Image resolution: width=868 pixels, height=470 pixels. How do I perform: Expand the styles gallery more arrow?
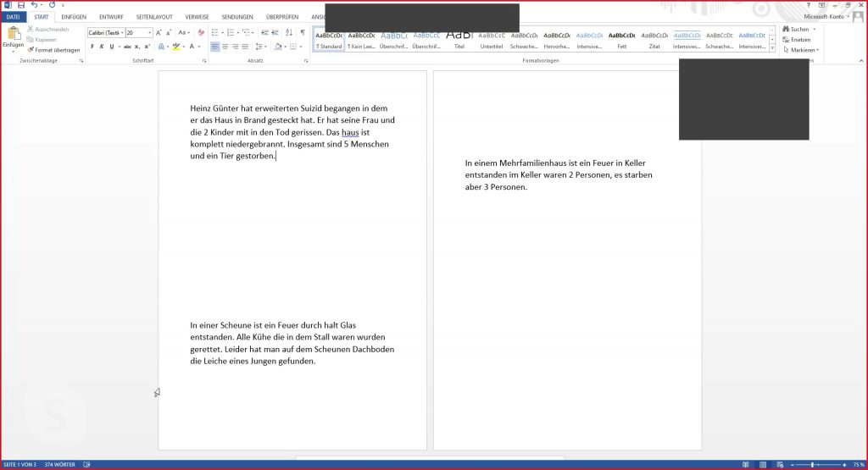[772, 48]
